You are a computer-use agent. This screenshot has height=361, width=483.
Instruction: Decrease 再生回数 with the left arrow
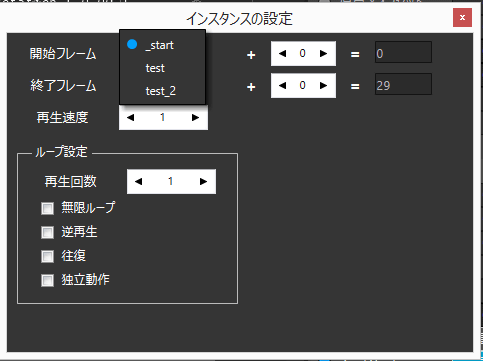[138, 181]
